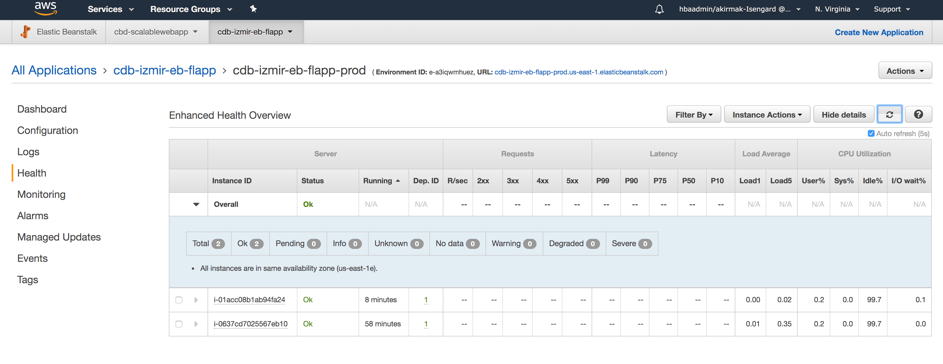Screen dimensions: 943x364
Task: Expand row for instance i-0637cd7025567eb10
Action: [195, 324]
